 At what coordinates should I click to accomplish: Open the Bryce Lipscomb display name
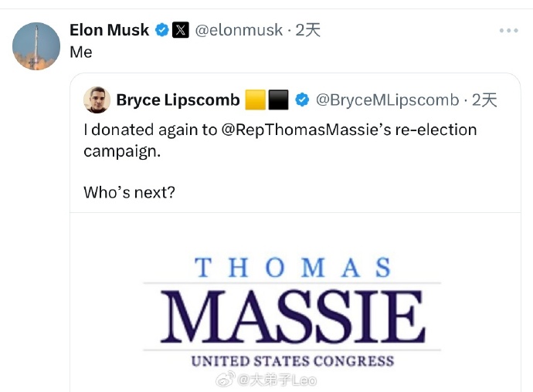pyautogui.click(x=177, y=100)
